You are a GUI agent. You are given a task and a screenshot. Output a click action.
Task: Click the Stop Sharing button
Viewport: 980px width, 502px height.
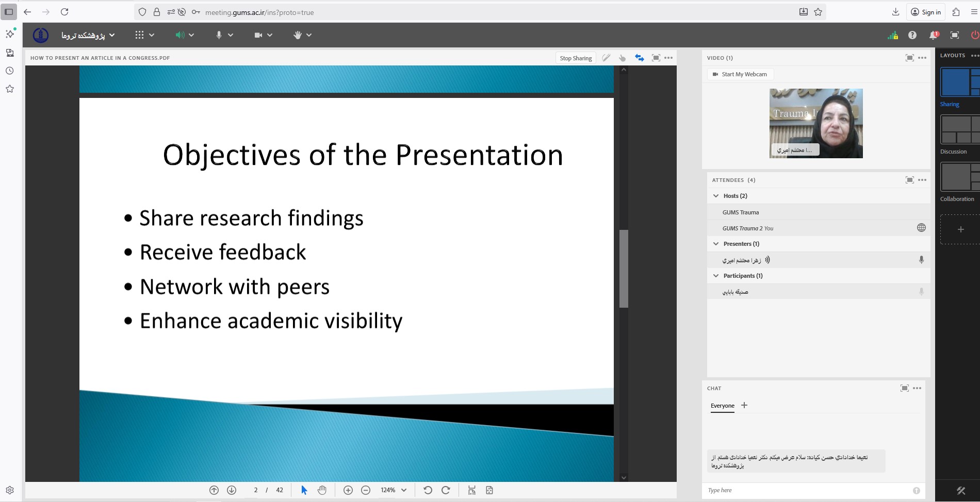coord(576,58)
